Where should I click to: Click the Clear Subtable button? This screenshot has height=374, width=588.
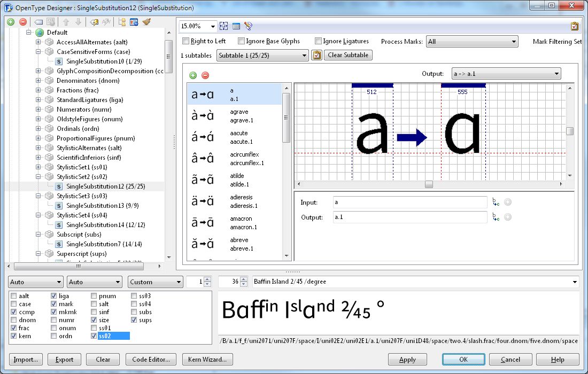click(x=348, y=55)
